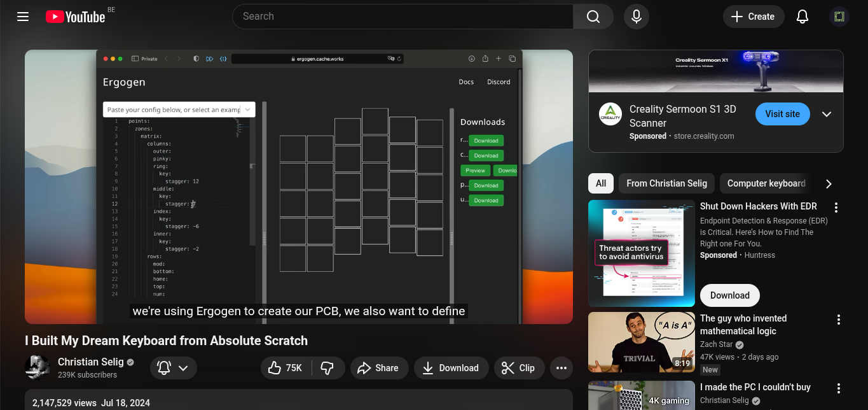The height and width of the screenshot is (410, 868).
Task: Expand the Creality ad chevron
Action: pos(827,115)
